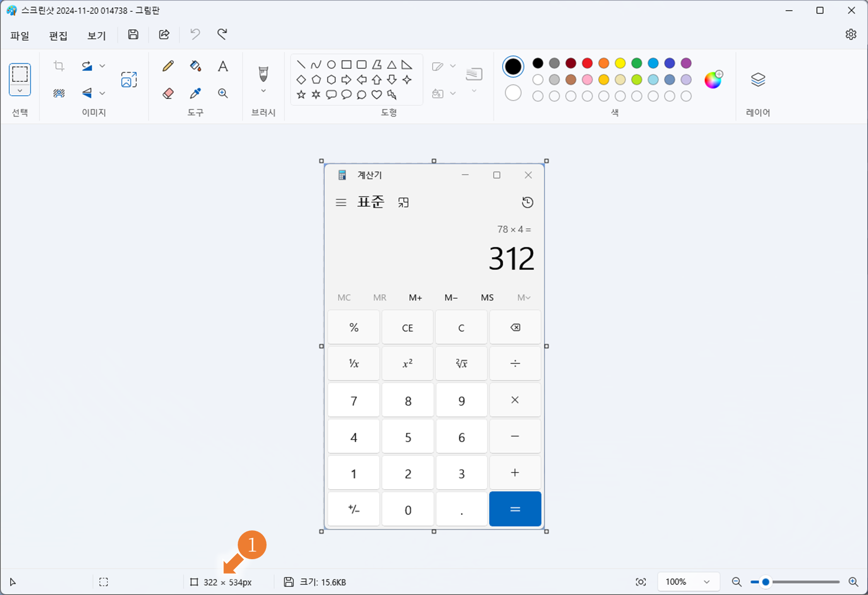Click the Zoom in button
The image size is (868, 595).
[x=854, y=582]
